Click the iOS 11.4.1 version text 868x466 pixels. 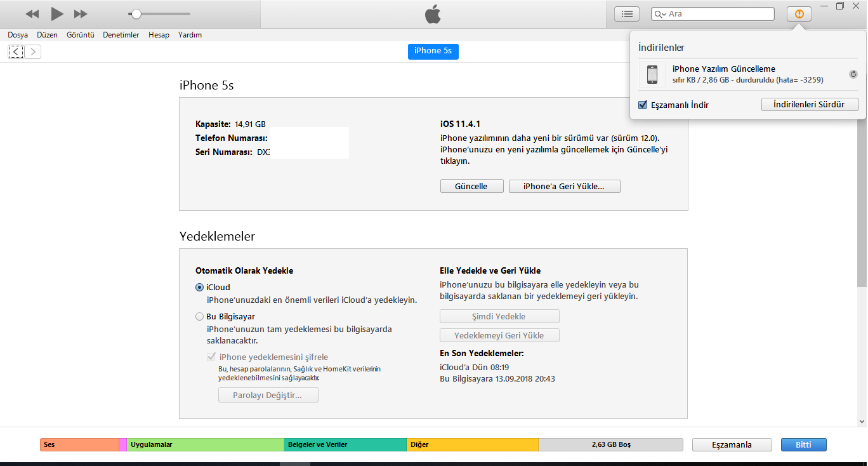[x=460, y=124]
